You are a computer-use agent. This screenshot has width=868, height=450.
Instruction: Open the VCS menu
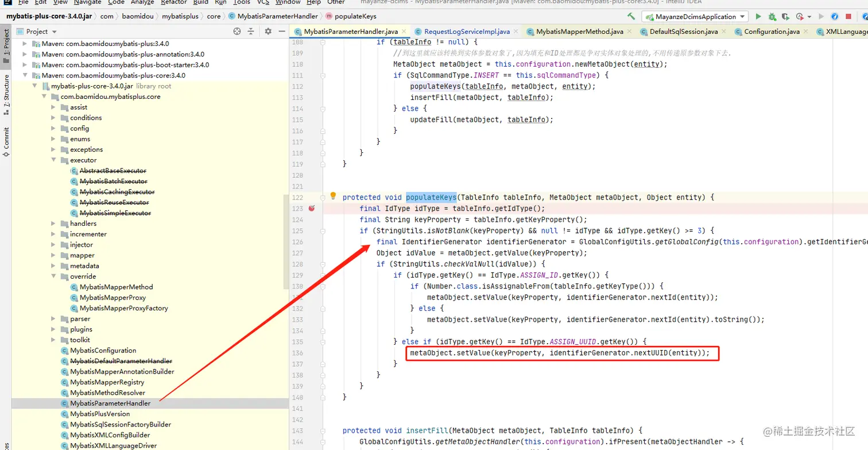click(x=263, y=2)
